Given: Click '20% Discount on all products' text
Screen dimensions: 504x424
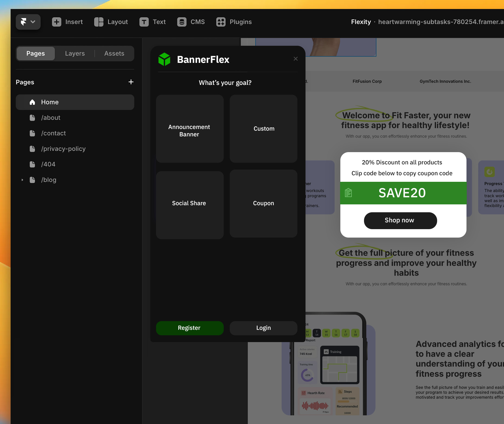Looking at the screenshot, I should tap(402, 162).
